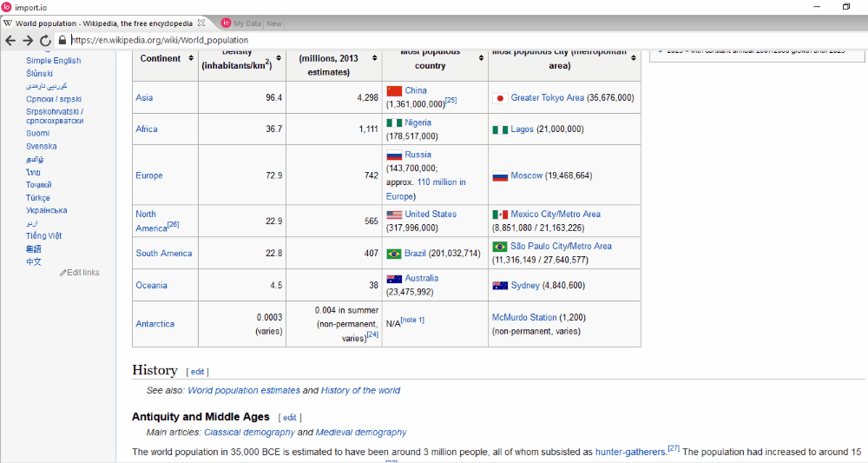The image size is (868, 463).
Task: Click the Brazil flag beside Brazil
Action: [x=393, y=254]
